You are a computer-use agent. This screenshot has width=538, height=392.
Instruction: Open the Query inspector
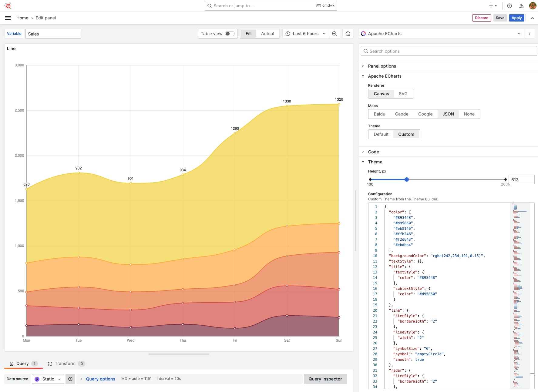coord(325,379)
